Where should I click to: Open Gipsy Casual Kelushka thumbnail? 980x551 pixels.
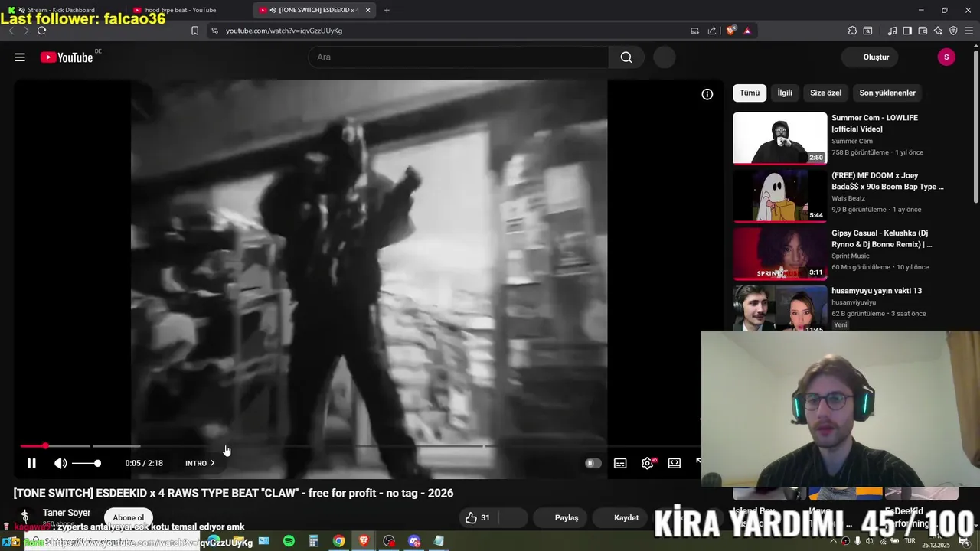pyautogui.click(x=780, y=254)
